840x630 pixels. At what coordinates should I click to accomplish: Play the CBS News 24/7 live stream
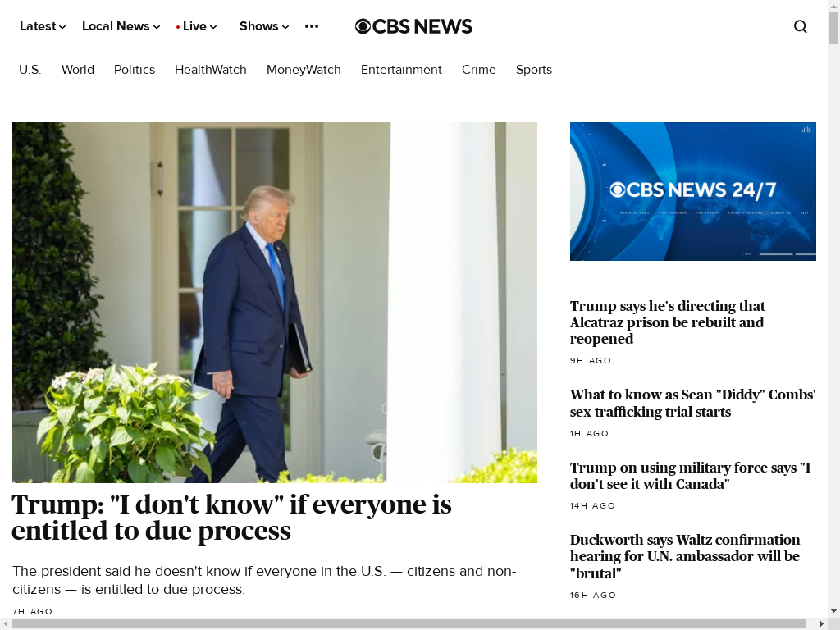pos(692,191)
